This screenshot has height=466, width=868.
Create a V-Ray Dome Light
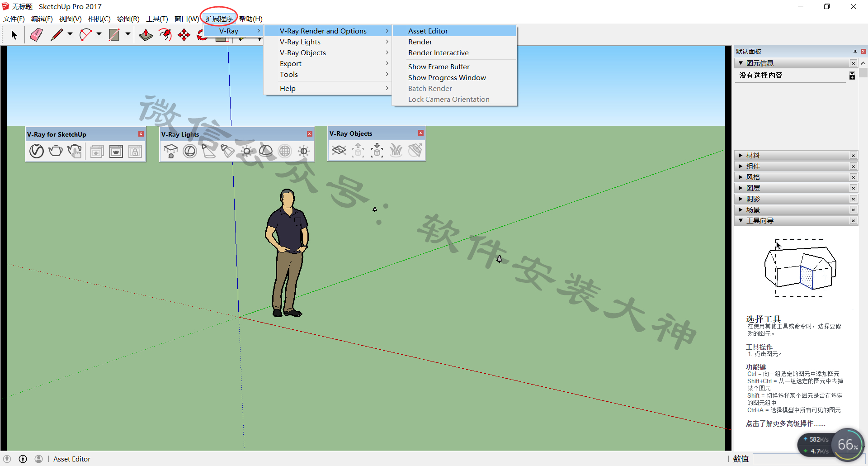click(x=266, y=151)
